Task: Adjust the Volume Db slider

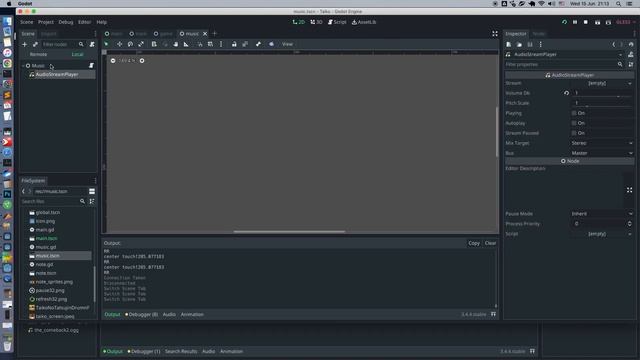Action: 602,96
